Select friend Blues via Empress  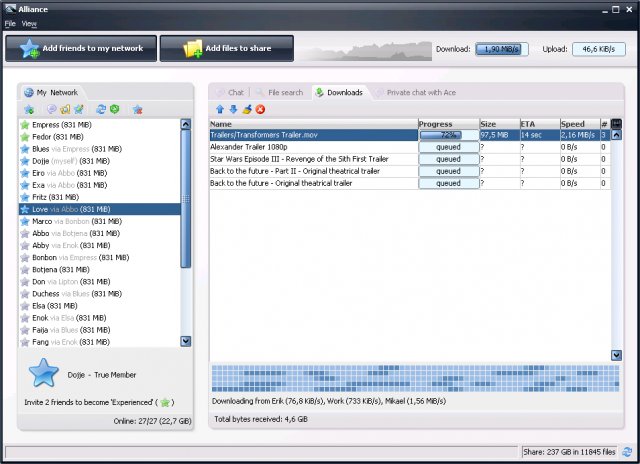pyautogui.click(x=100, y=149)
